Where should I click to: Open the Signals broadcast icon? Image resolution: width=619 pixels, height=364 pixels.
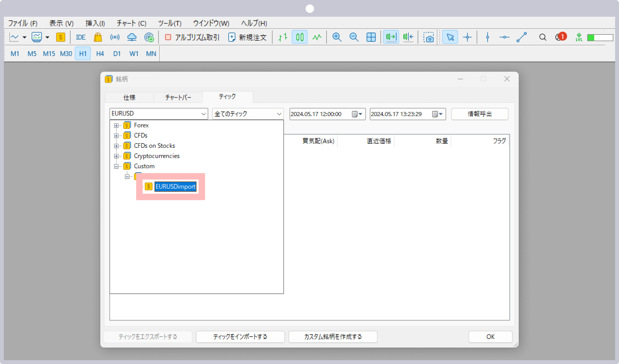115,37
